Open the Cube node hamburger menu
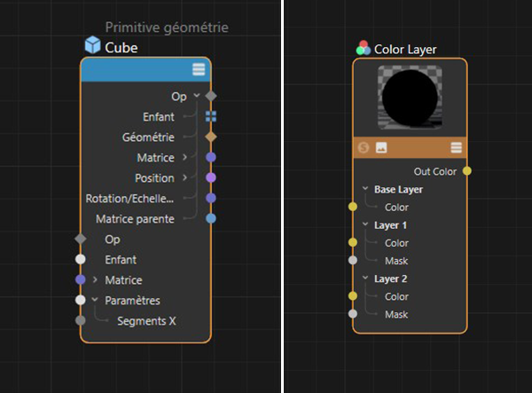The height and width of the screenshot is (393, 532). pos(199,70)
